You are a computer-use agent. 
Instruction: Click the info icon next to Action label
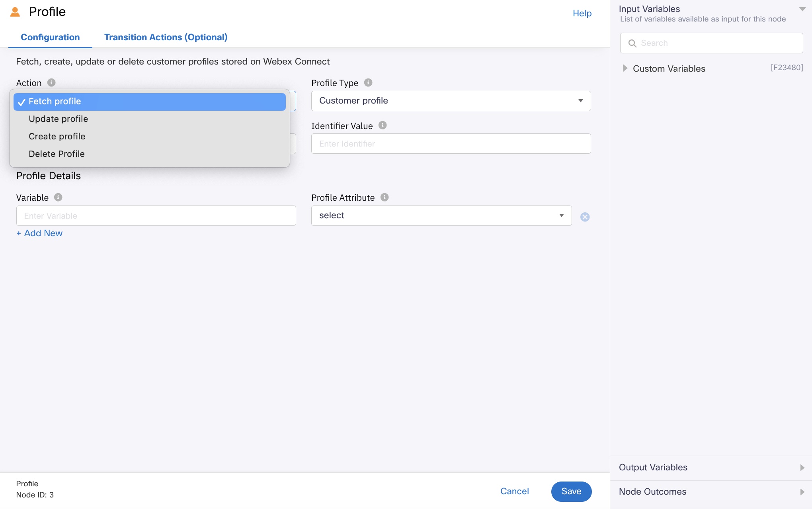(51, 82)
